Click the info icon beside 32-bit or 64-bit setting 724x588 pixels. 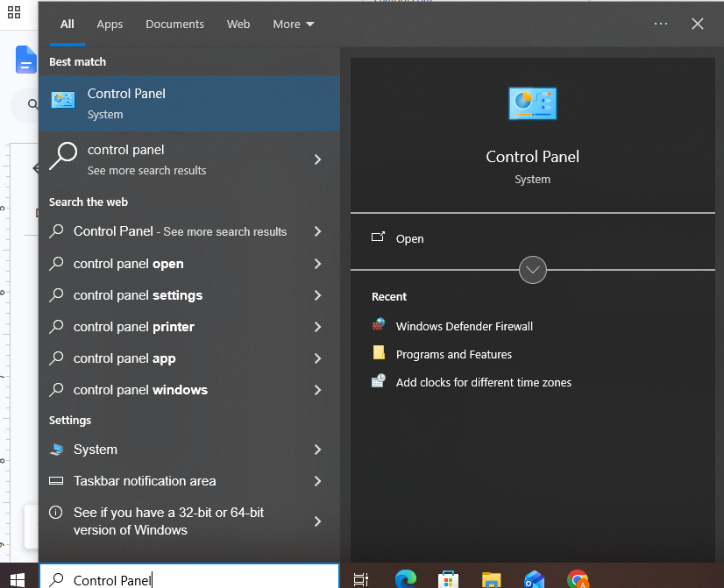tap(56, 513)
